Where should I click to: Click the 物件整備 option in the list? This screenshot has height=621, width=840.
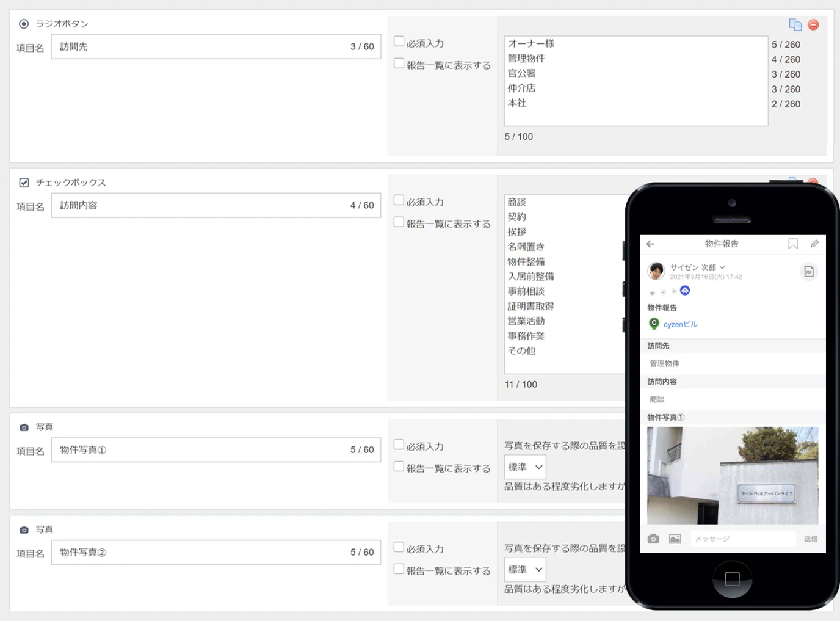pyautogui.click(x=526, y=261)
